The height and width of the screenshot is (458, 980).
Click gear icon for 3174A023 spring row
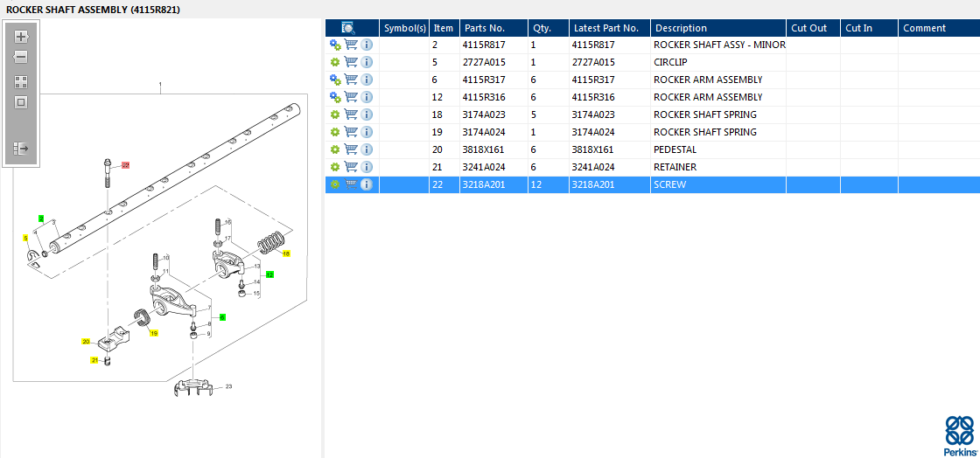click(335, 114)
